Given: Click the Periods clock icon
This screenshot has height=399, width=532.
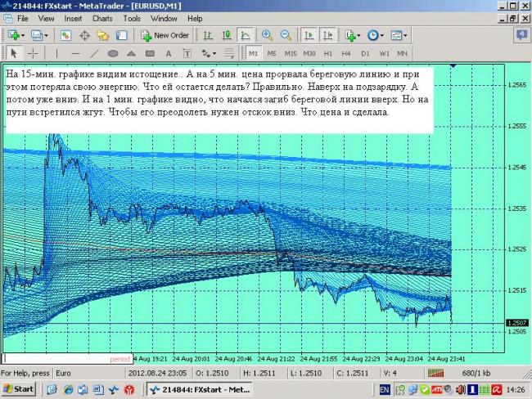Looking at the screenshot, I should click(373, 35).
